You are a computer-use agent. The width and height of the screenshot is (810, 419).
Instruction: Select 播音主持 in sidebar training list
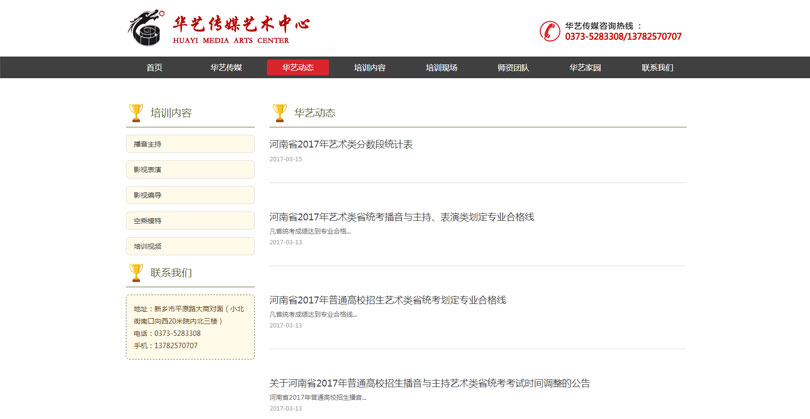pyautogui.click(x=190, y=144)
